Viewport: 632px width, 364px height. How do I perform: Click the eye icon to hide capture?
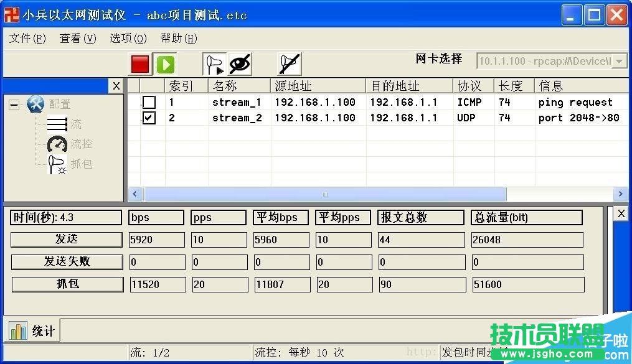tap(238, 63)
